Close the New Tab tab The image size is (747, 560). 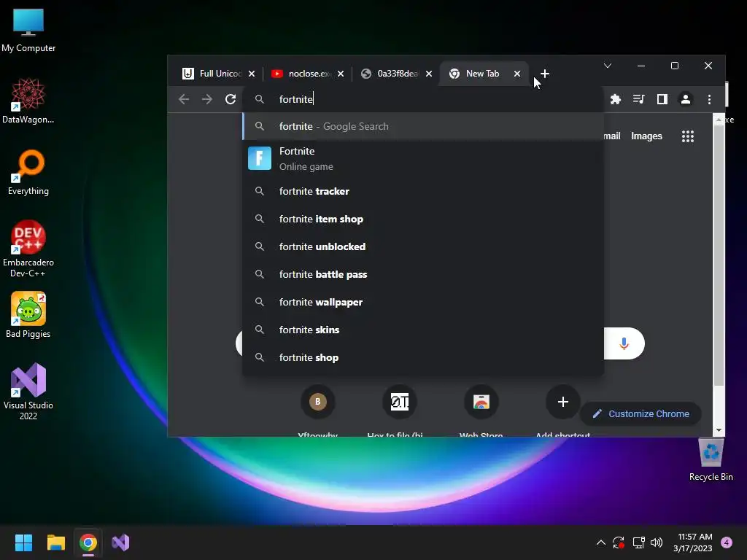[517, 74]
